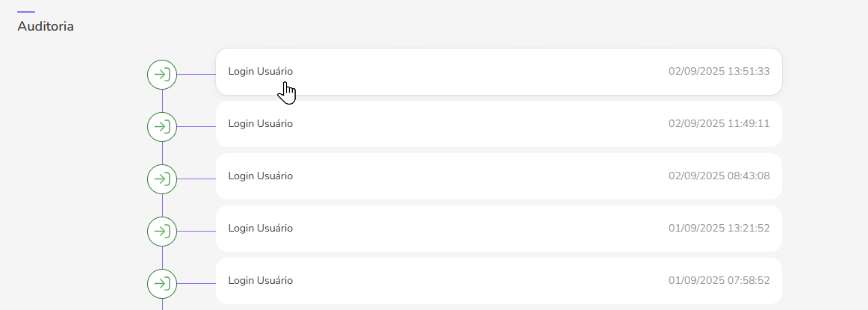Click the login icon for the 13:51:33 entry
Screen dimensions: 868x310
click(x=162, y=75)
